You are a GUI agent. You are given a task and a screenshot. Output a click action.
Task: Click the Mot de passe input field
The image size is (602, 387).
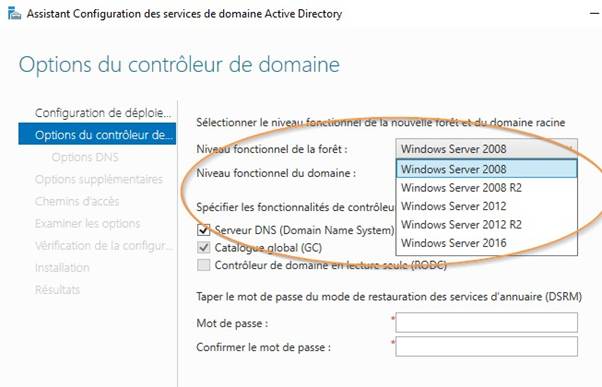pos(486,322)
